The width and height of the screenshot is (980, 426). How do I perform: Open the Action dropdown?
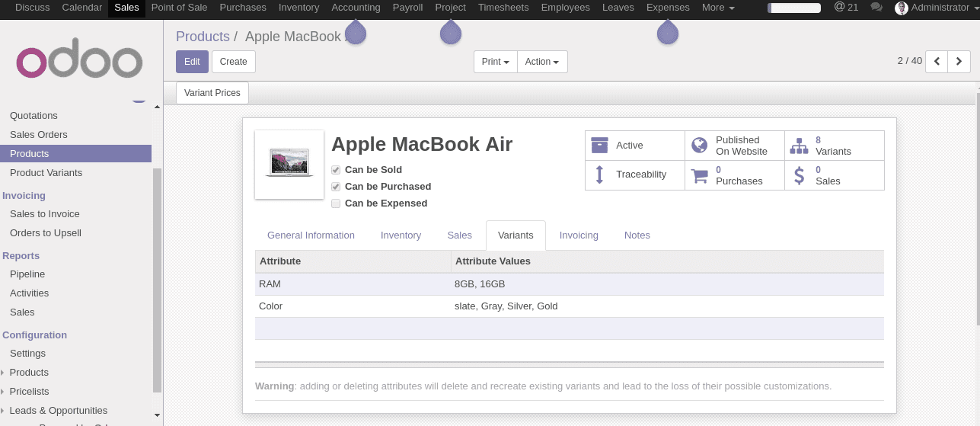542,62
